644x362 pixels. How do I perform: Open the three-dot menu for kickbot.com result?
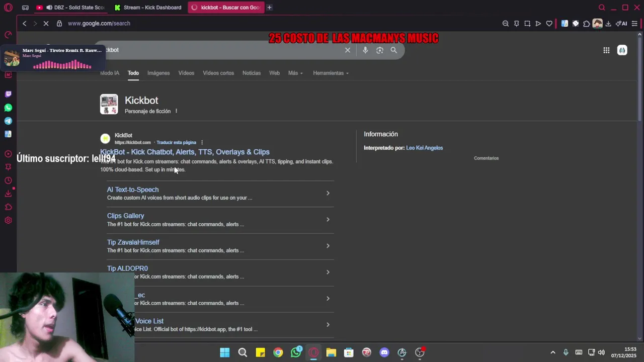pyautogui.click(x=202, y=142)
